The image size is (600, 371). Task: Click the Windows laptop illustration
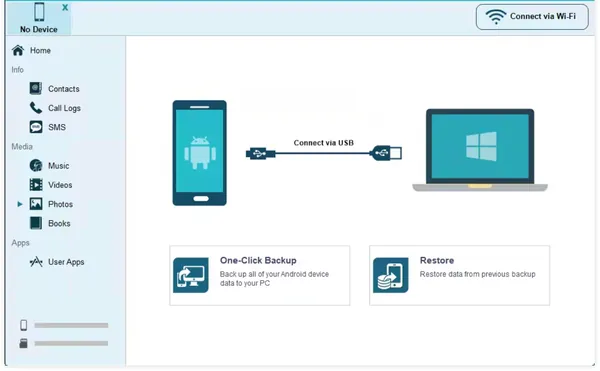480,150
